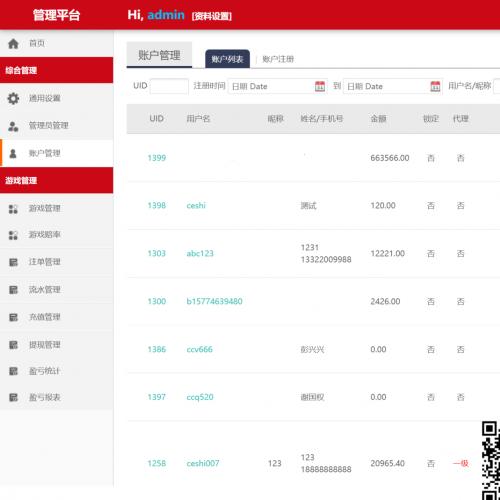
Task: Focus the UID search input field
Action: (x=169, y=86)
